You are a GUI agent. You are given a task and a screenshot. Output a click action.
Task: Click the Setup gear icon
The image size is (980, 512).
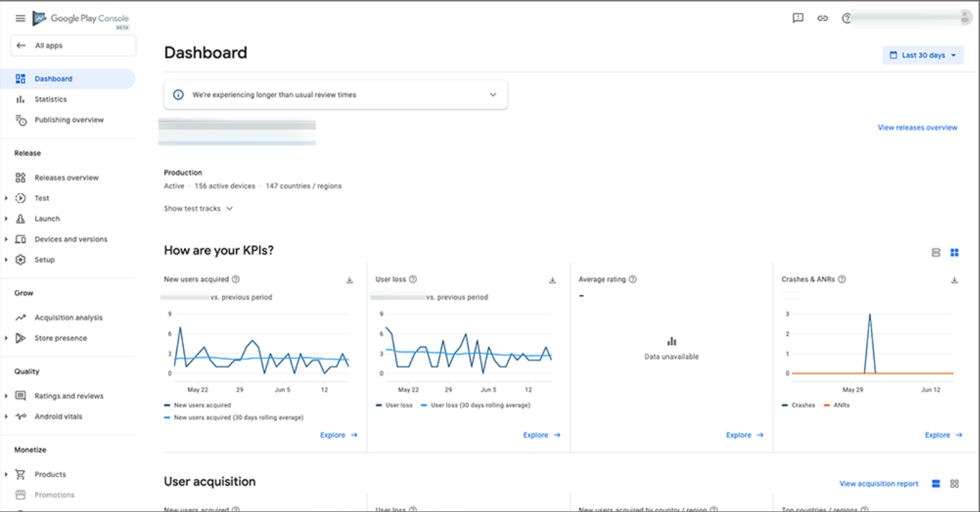pos(20,259)
